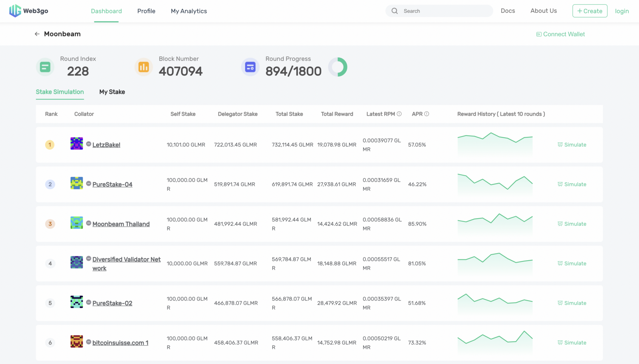Toggle the minus circle beside Moonbeam Thailand
Screen dimensions: 639x364
pyautogui.click(x=89, y=223)
